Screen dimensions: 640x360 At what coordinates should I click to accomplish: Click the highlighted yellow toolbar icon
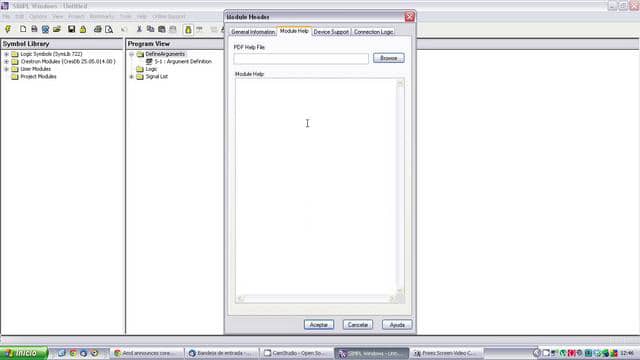point(188,29)
